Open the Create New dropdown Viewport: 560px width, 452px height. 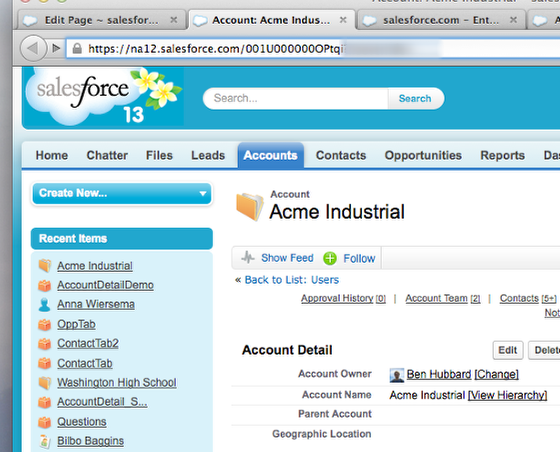coord(122,194)
